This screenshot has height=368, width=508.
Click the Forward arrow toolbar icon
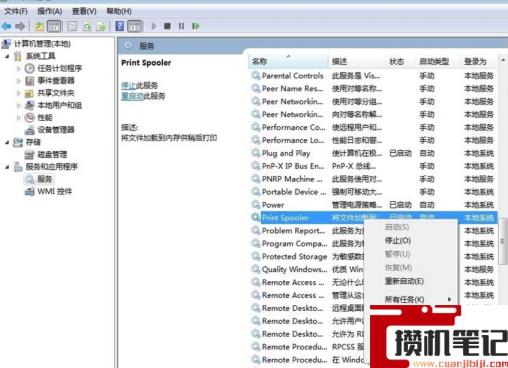20,26
